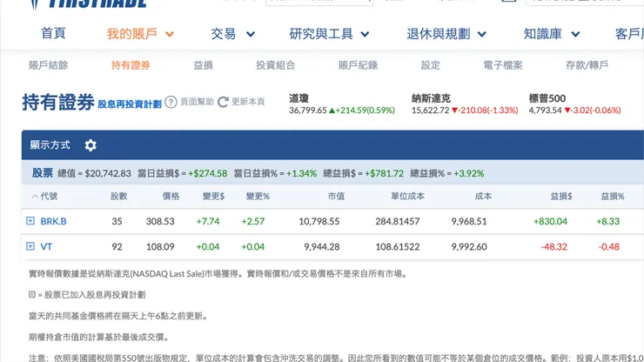
Task: Click VT market value 9,944.28
Action: 322,246
